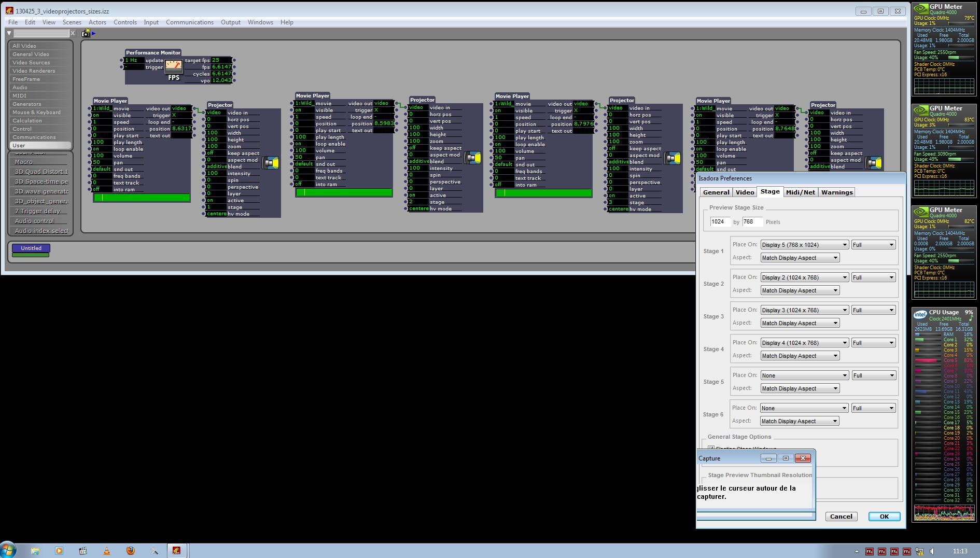This screenshot has height=558, width=980.
Task: Open the Stage 3 'Place On' display dropdown
Action: click(804, 310)
